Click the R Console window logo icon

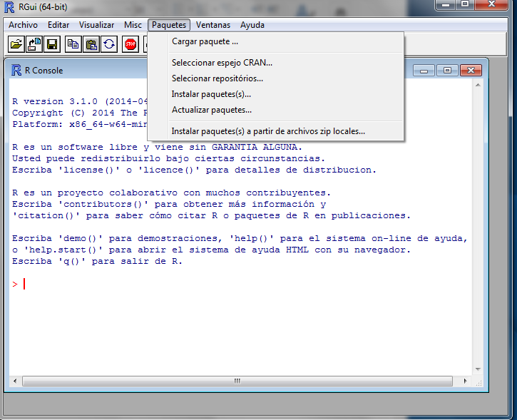coord(16,70)
